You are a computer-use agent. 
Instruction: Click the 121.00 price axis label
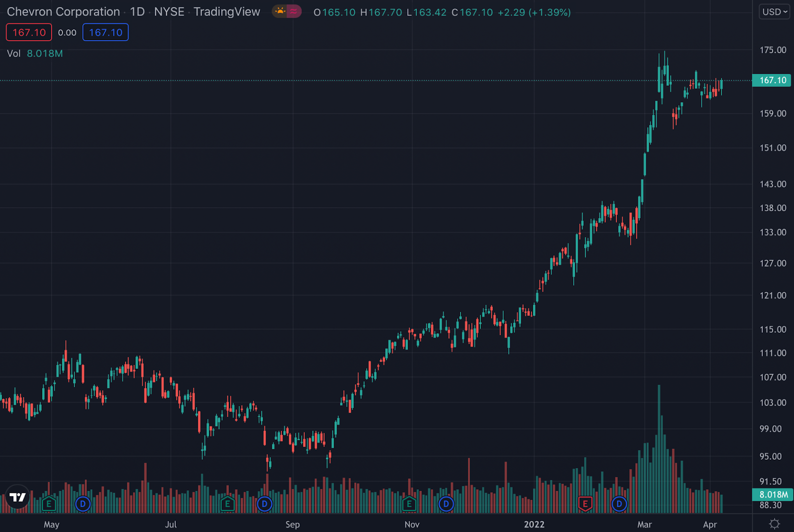coord(773,296)
